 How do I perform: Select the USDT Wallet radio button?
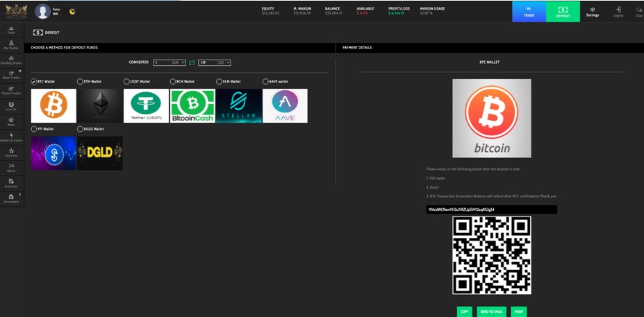pyautogui.click(x=126, y=82)
